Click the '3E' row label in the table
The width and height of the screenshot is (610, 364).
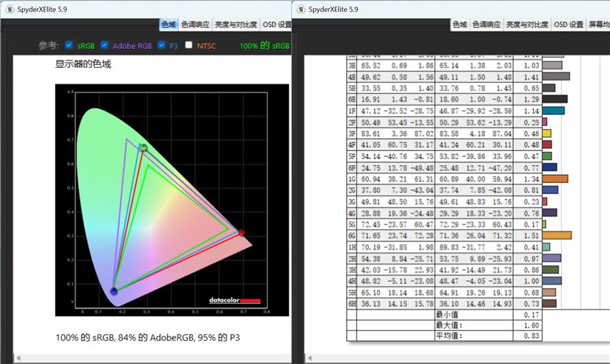[x=352, y=65]
